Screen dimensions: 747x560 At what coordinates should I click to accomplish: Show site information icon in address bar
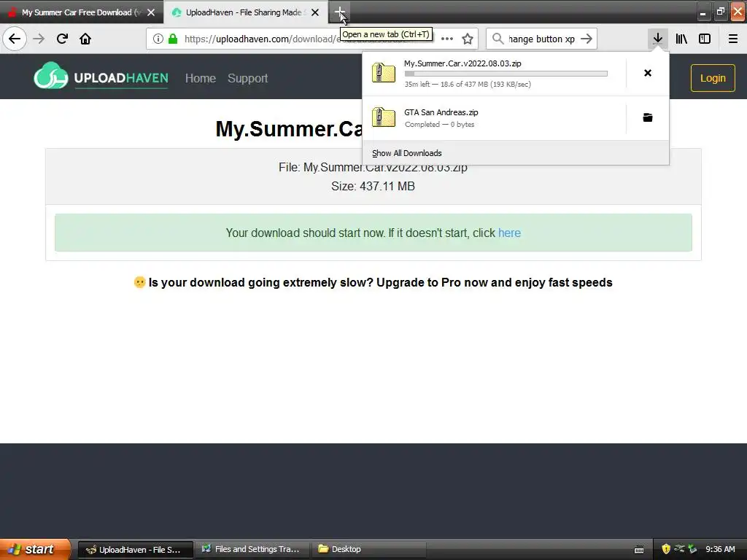(158, 39)
